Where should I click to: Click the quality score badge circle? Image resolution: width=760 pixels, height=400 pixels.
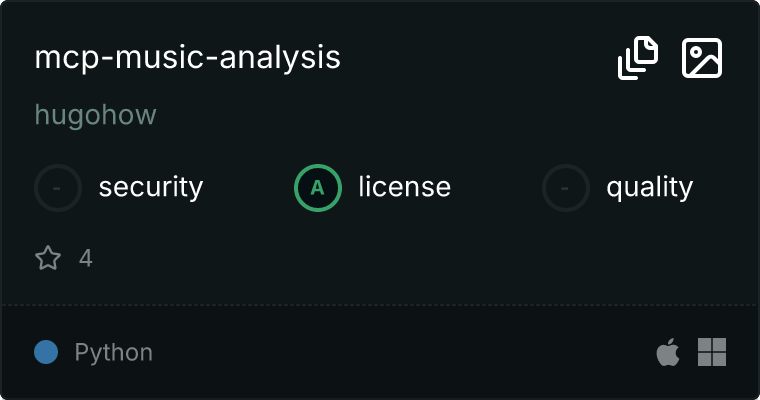click(566, 187)
